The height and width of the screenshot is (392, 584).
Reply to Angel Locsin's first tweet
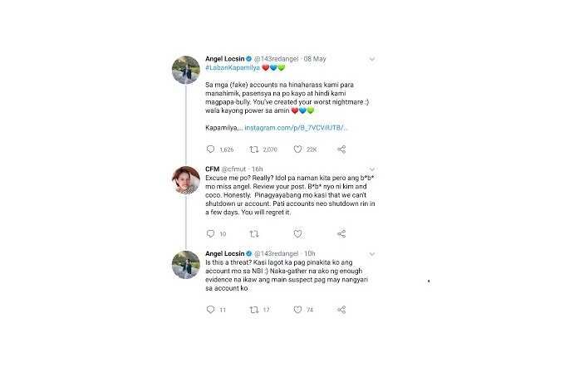pos(210,149)
